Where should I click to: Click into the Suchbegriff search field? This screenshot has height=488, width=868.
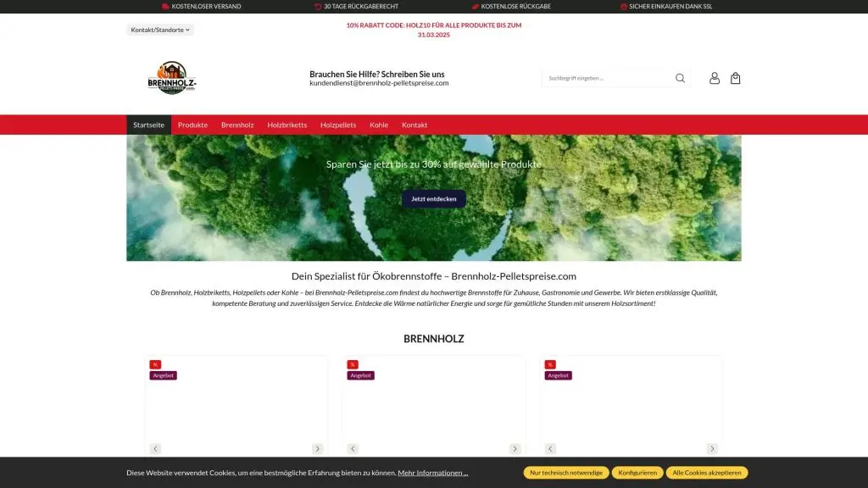(606, 78)
